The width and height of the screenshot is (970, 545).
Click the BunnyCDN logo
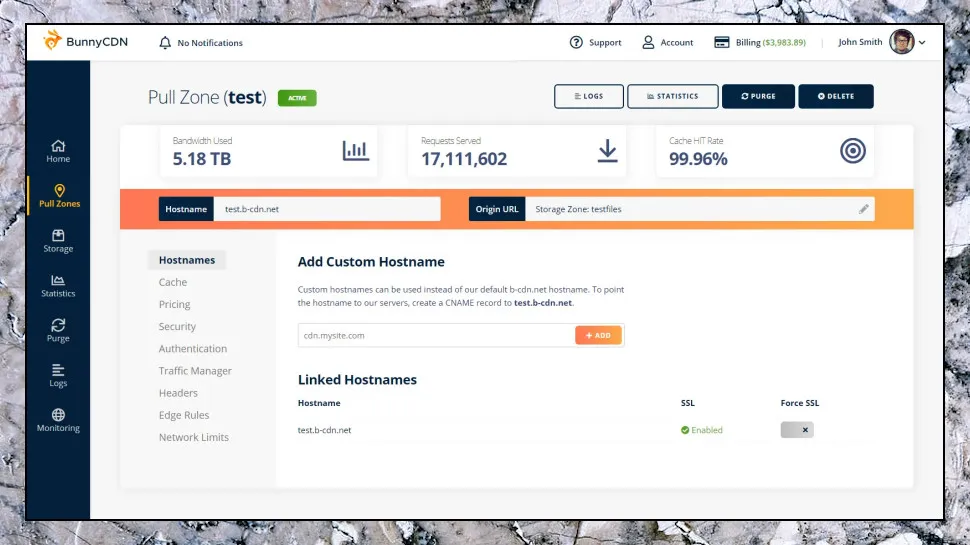click(85, 41)
